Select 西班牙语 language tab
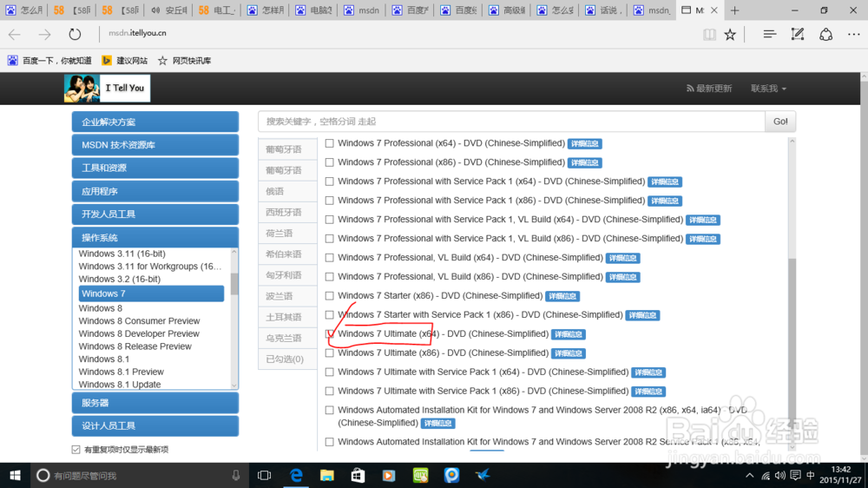The width and height of the screenshot is (868, 488). tap(287, 212)
